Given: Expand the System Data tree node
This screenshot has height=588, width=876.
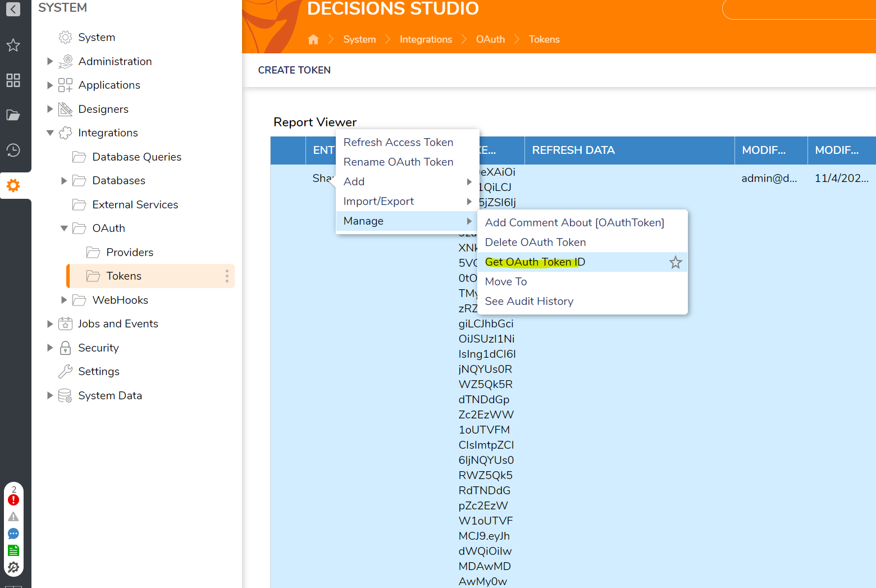Looking at the screenshot, I should [50, 395].
